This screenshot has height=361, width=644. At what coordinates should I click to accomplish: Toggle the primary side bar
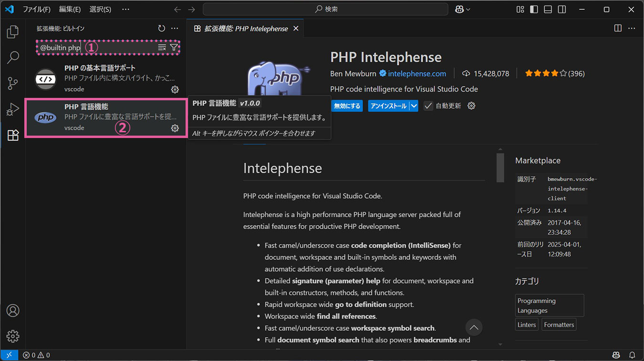tap(534, 9)
